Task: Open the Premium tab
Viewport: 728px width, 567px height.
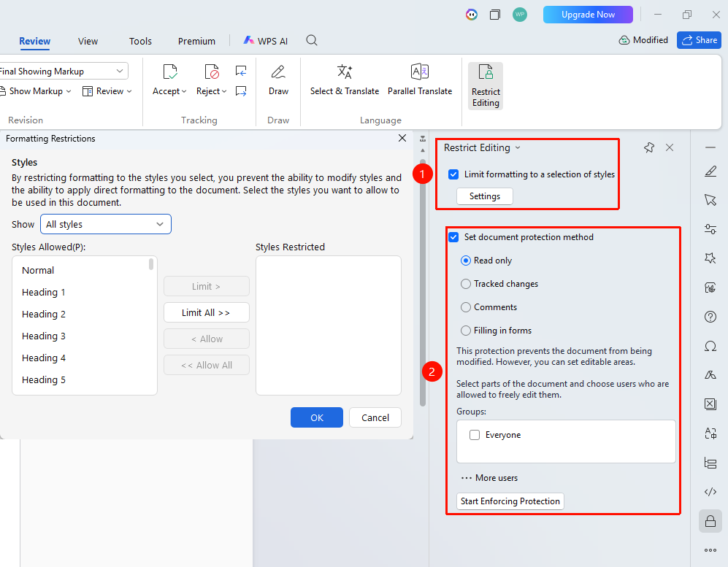Action: point(196,42)
